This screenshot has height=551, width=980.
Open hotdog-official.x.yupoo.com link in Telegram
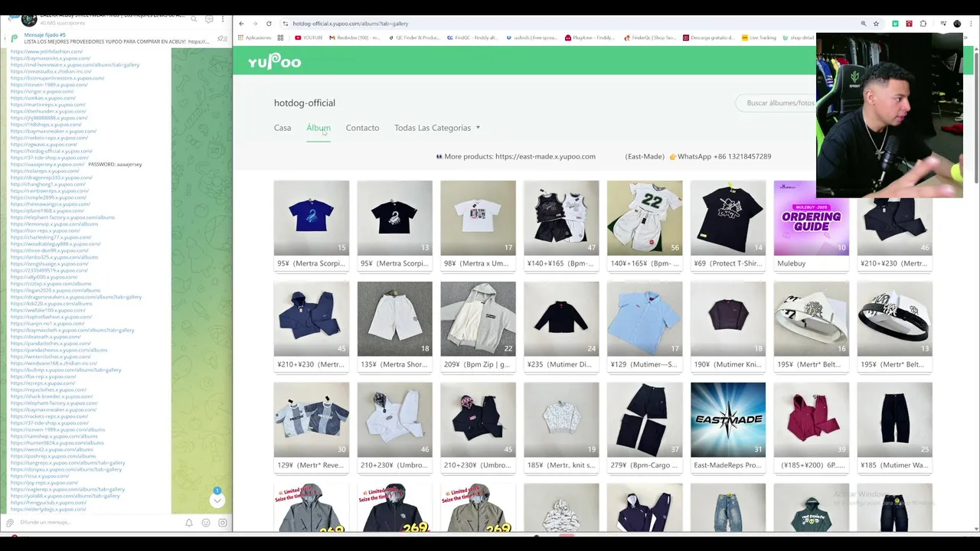51,151
